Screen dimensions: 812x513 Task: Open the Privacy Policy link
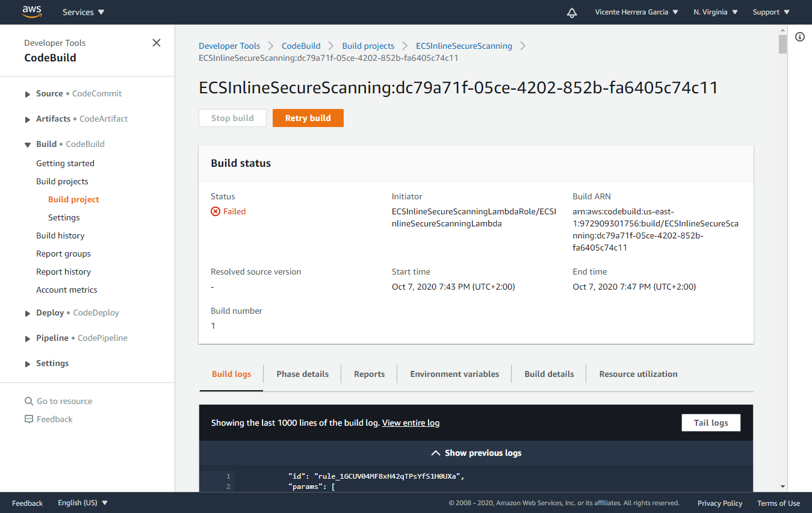pyautogui.click(x=720, y=503)
